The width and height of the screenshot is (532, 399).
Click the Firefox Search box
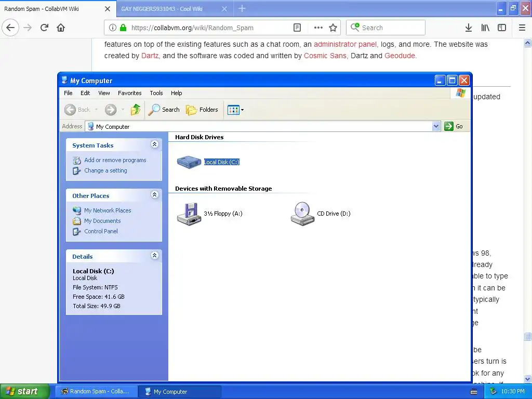(386, 28)
